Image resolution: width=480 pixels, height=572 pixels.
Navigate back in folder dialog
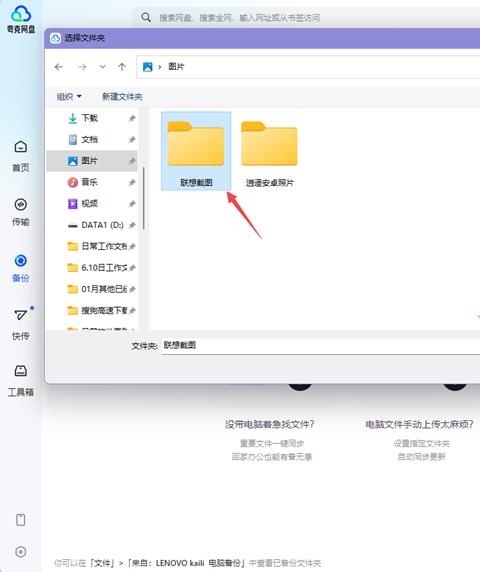pos(58,67)
